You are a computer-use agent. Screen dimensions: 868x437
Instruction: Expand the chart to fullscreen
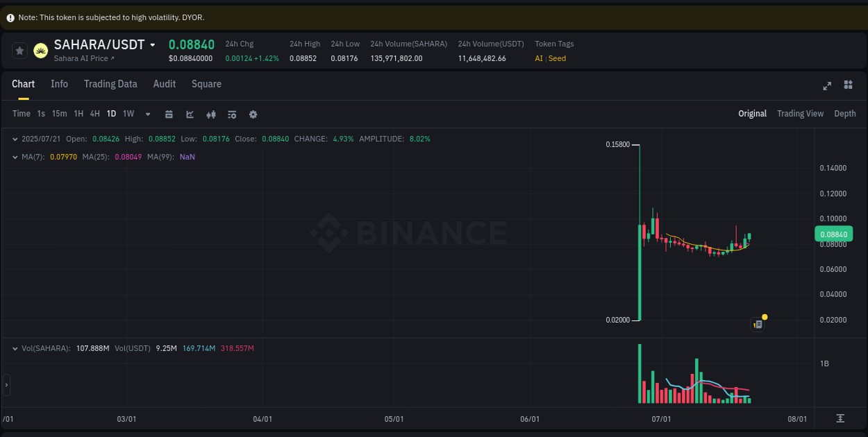[826, 86]
